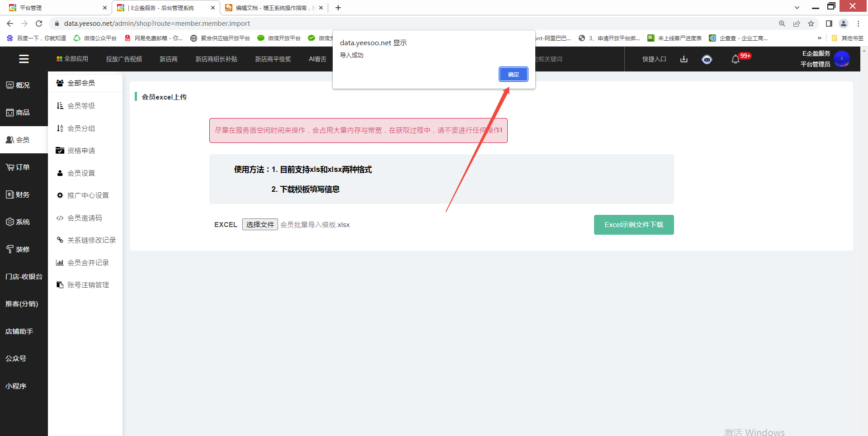Image resolution: width=868 pixels, height=436 pixels.
Task: Click Excel示例文件下载 button
Action: [x=633, y=225]
